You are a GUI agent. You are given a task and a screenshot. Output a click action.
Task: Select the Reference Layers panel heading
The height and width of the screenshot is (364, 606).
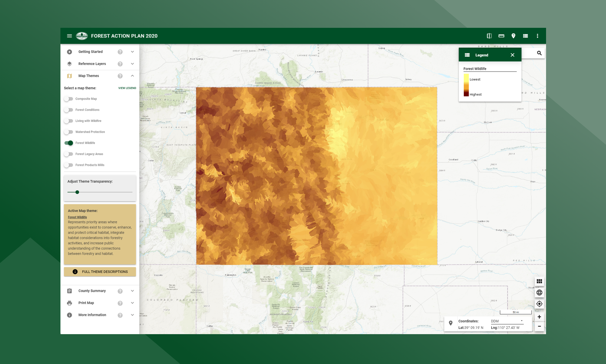click(x=92, y=64)
